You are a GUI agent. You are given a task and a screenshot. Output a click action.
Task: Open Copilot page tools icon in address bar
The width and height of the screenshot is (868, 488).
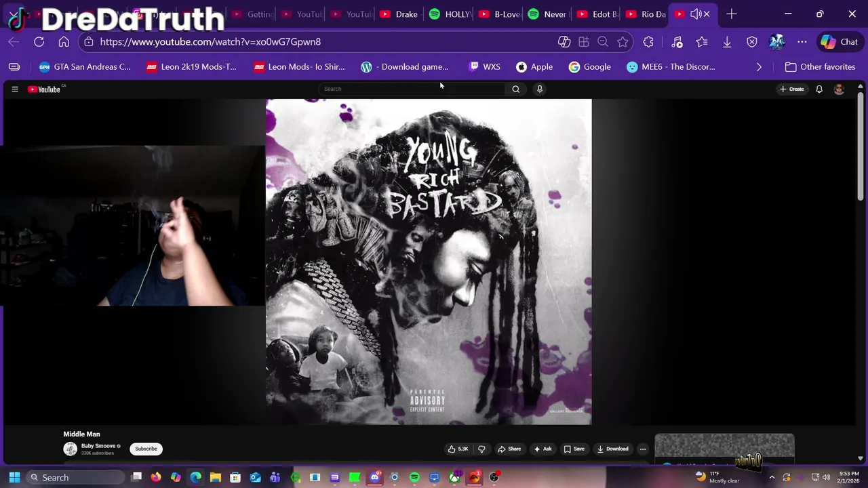coord(564,42)
